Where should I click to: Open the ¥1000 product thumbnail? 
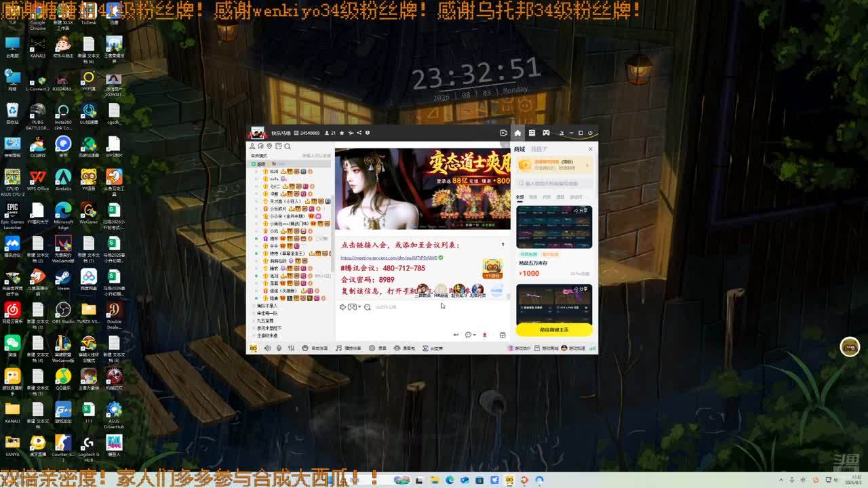point(554,227)
